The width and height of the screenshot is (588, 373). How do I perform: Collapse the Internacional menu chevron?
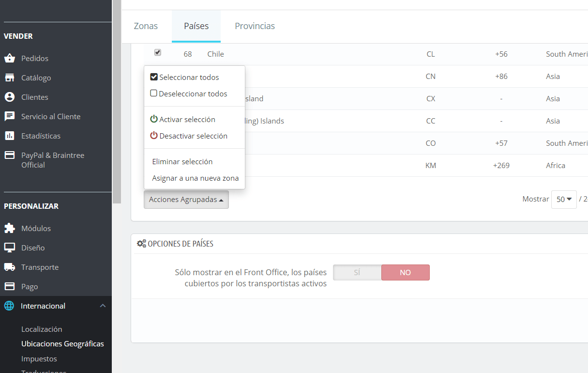click(103, 306)
